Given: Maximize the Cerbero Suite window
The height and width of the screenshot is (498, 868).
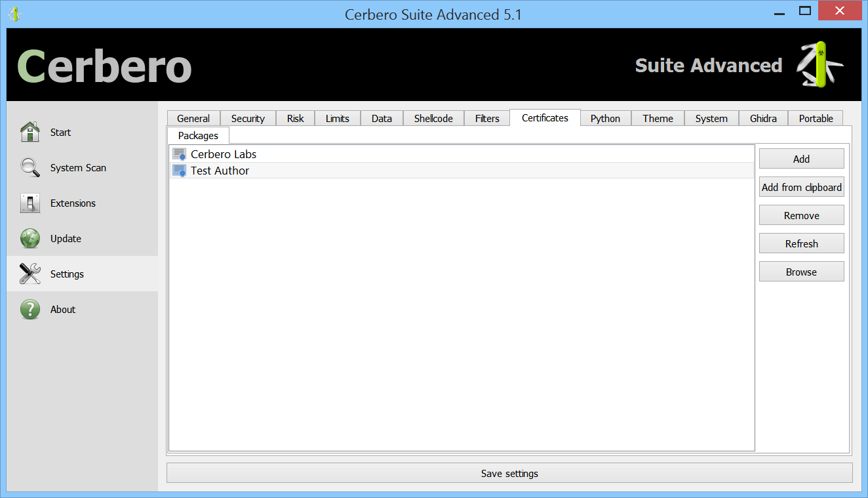Looking at the screenshot, I should (x=805, y=10).
